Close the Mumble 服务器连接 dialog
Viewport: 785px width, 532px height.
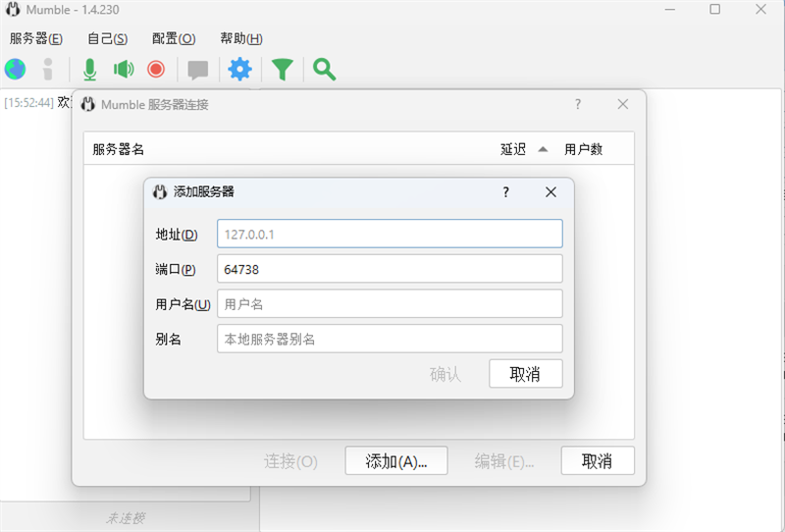click(x=623, y=104)
